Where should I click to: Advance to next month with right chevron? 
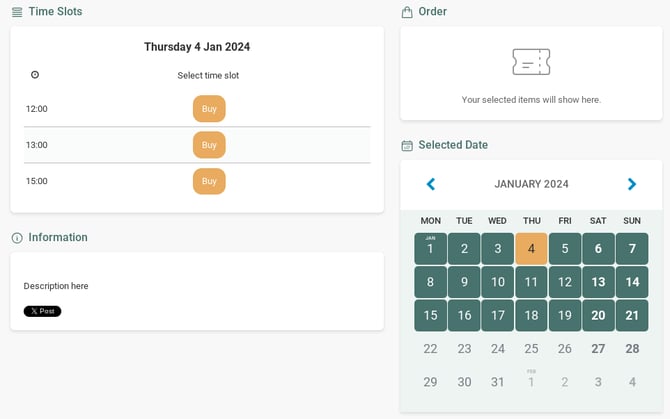(x=632, y=184)
